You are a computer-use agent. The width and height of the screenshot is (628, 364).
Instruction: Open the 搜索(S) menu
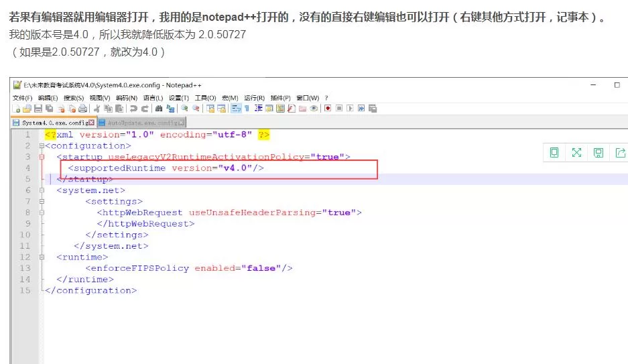74,98
